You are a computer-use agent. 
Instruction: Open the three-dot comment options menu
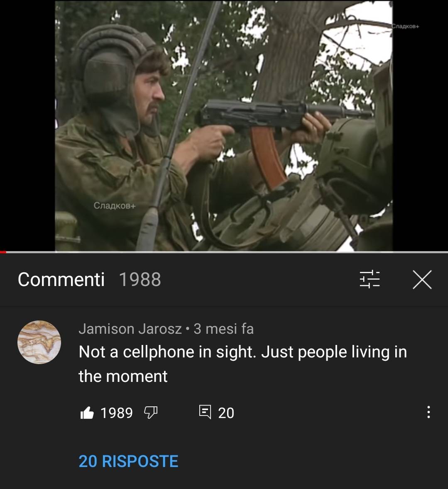click(x=428, y=412)
